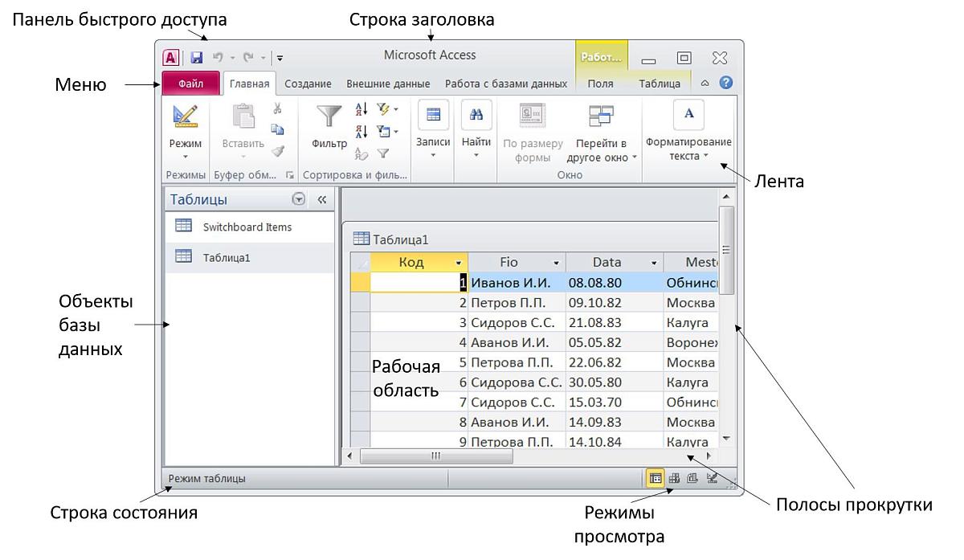Open the Selection filter lightning-funnel dropdown
Screen dimensions: 964x560
click(387, 109)
